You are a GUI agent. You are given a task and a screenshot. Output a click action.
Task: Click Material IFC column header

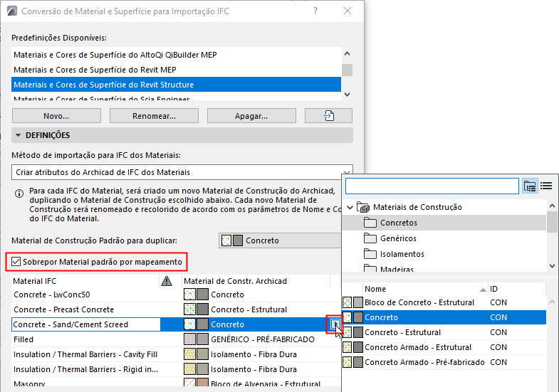coord(85,281)
